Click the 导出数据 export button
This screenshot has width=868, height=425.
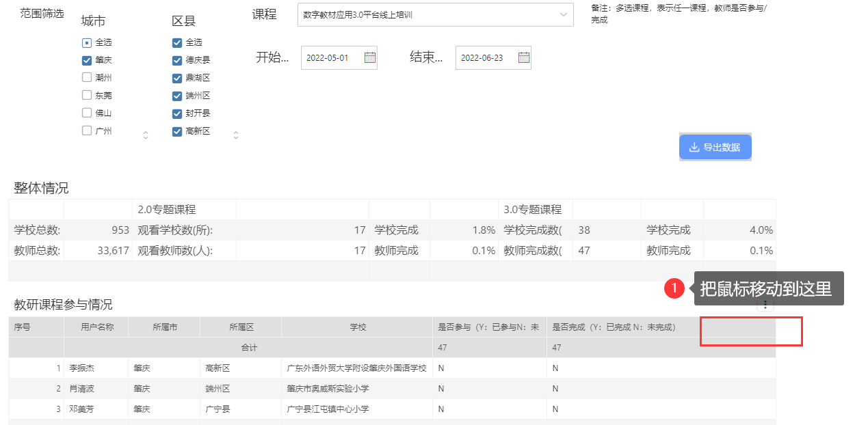pyautogui.click(x=715, y=146)
